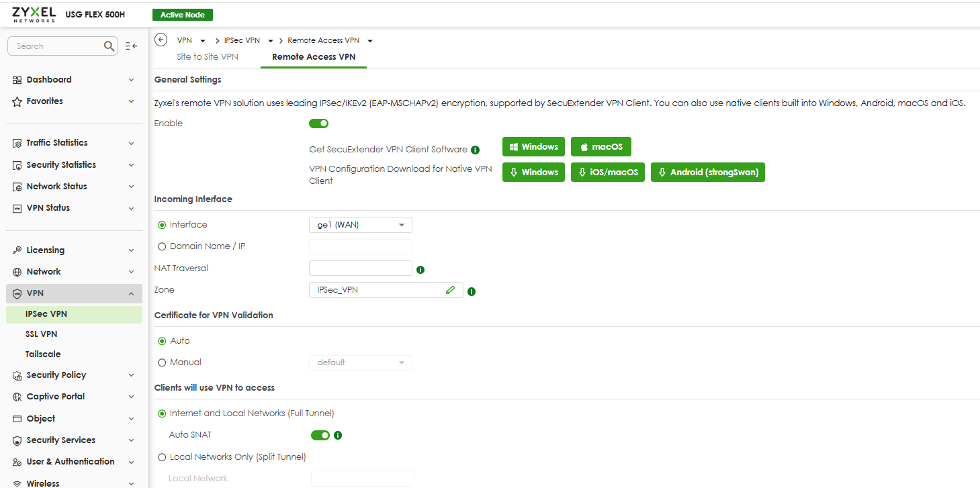Download Android (strongSwan) VPN configuration

(x=707, y=173)
